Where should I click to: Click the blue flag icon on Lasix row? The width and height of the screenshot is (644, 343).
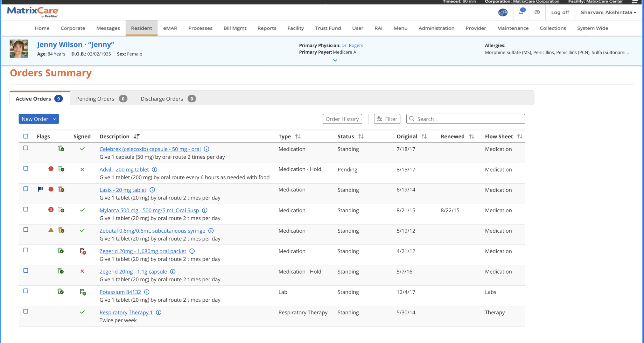click(x=40, y=189)
